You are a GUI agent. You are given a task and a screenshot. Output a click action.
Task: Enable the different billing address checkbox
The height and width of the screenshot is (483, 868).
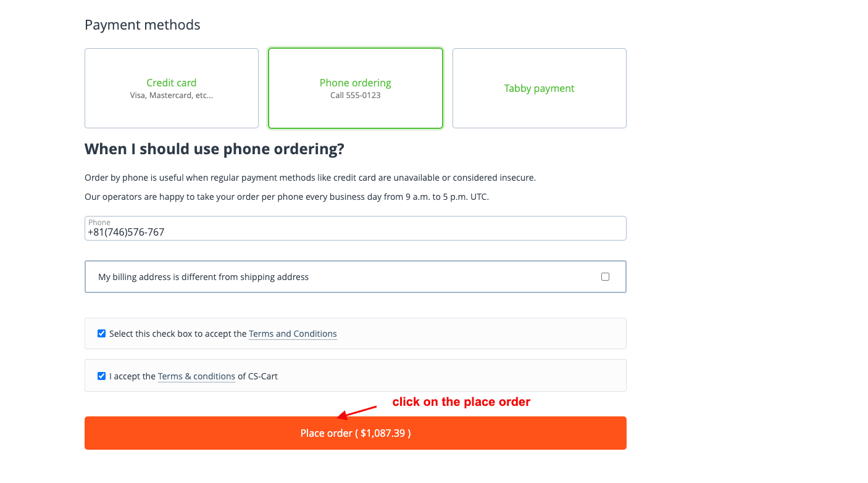tap(605, 277)
